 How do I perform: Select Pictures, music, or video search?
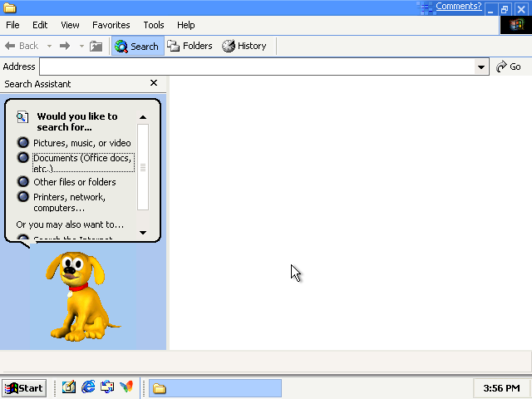(74, 143)
